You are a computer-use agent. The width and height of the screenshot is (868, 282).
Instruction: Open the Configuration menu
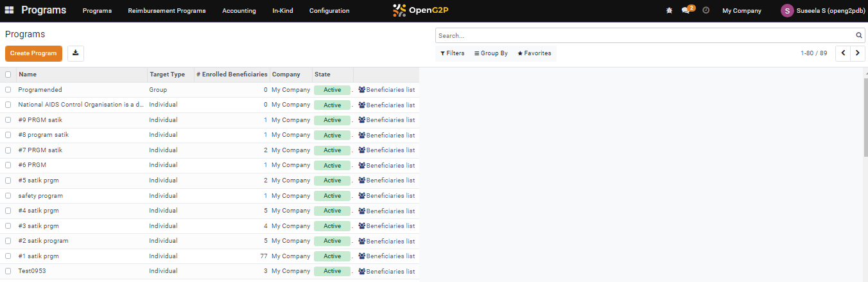click(x=329, y=11)
